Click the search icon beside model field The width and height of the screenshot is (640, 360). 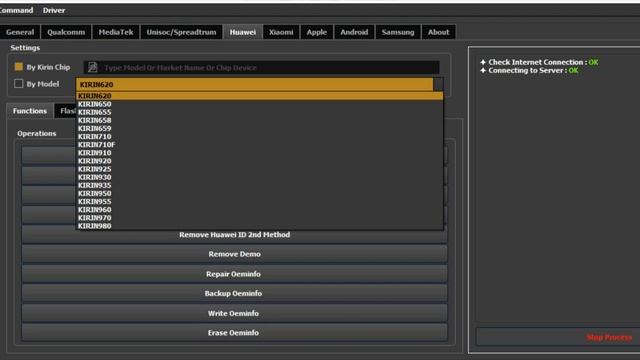pyautogui.click(x=93, y=67)
